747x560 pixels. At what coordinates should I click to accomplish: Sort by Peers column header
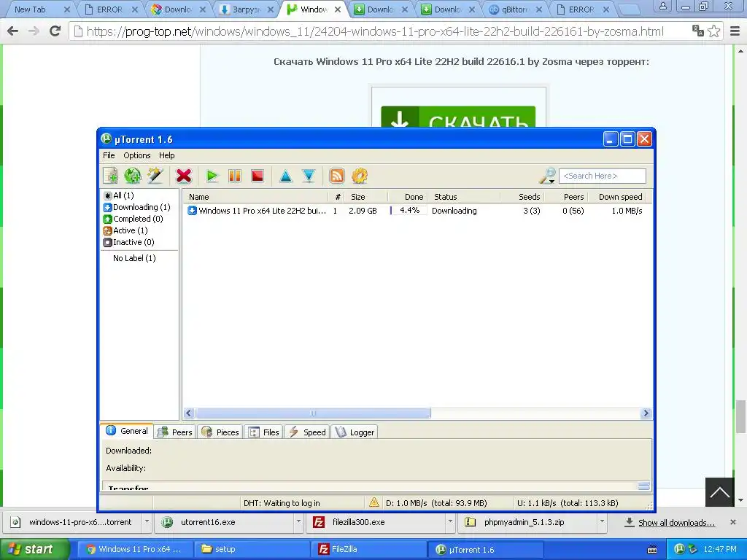tap(566, 197)
